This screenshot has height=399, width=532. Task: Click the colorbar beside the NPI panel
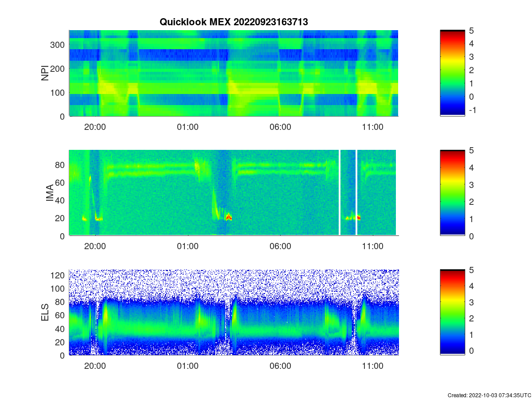pyautogui.click(x=452, y=73)
